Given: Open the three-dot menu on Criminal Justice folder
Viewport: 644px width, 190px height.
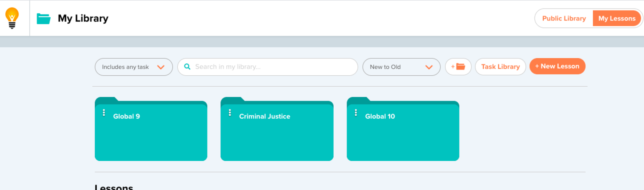Looking at the screenshot, I should [x=230, y=113].
